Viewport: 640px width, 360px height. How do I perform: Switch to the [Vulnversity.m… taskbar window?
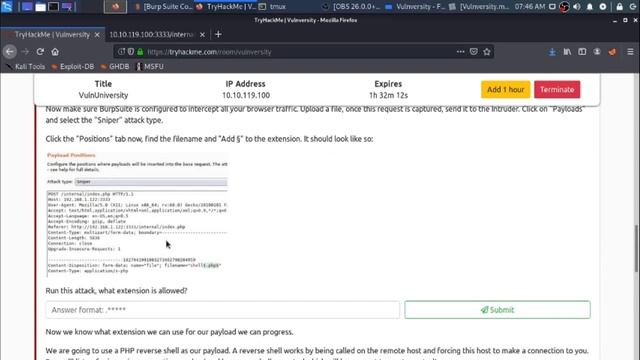point(479,7)
